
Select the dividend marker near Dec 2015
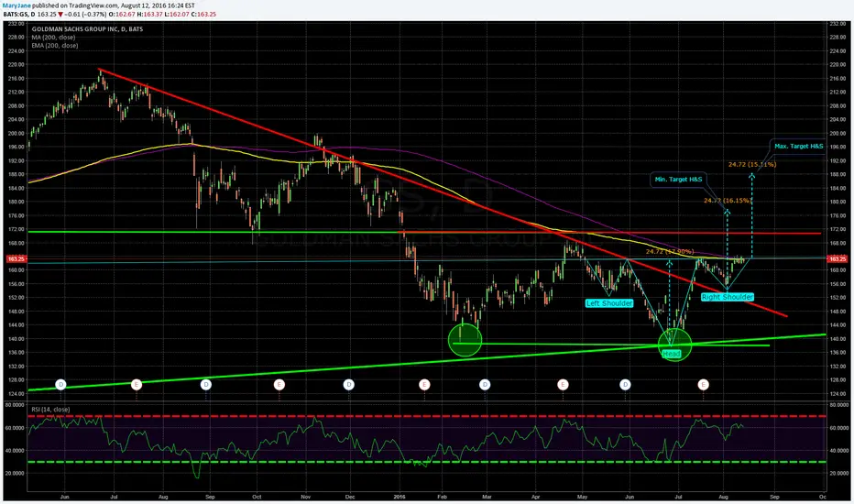point(348,385)
